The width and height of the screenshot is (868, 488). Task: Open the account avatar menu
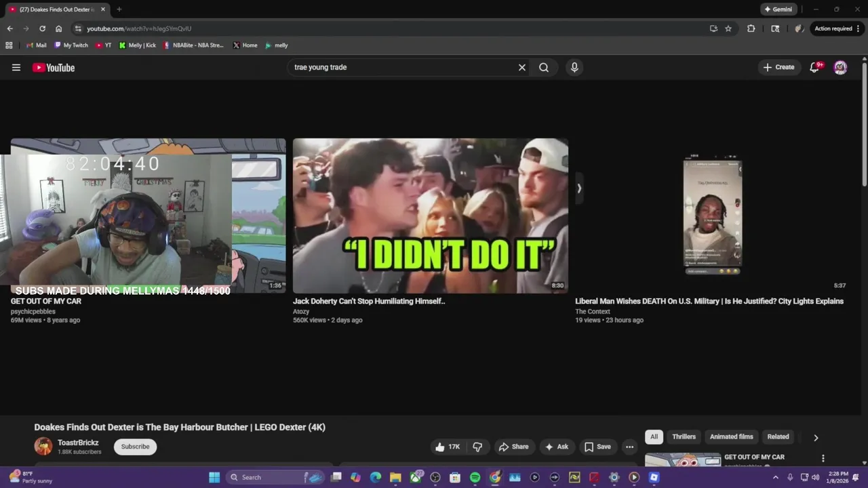coord(840,67)
